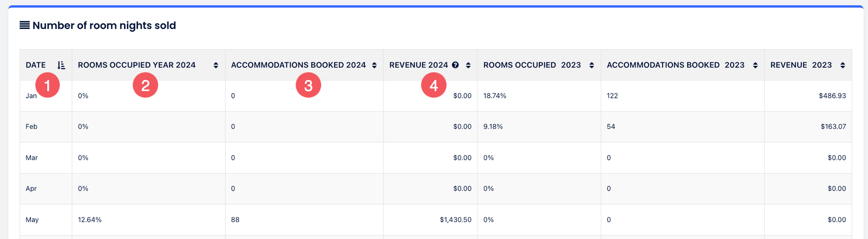Click the 18.74% occupancy cell for January
This screenshot has width=868, height=239.
pyautogui.click(x=495, y=96)
